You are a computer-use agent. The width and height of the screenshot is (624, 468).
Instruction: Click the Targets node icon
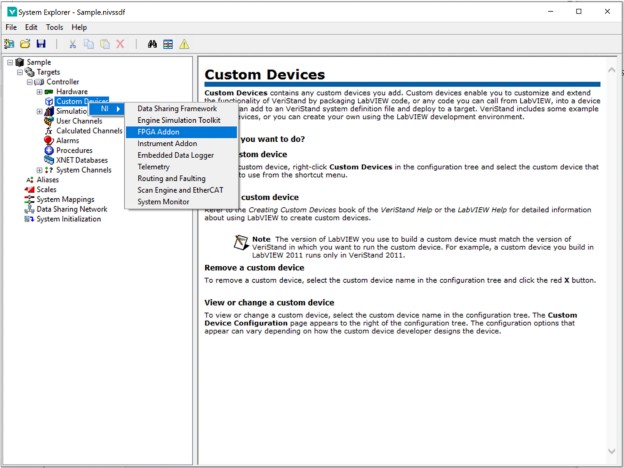(29, 72)
